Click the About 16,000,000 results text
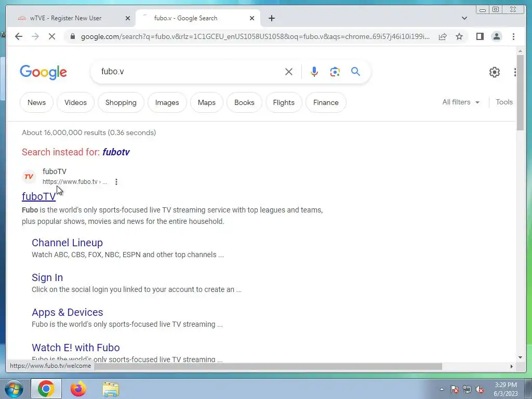Viewport: 532px width, 399px height. [89, 132]
